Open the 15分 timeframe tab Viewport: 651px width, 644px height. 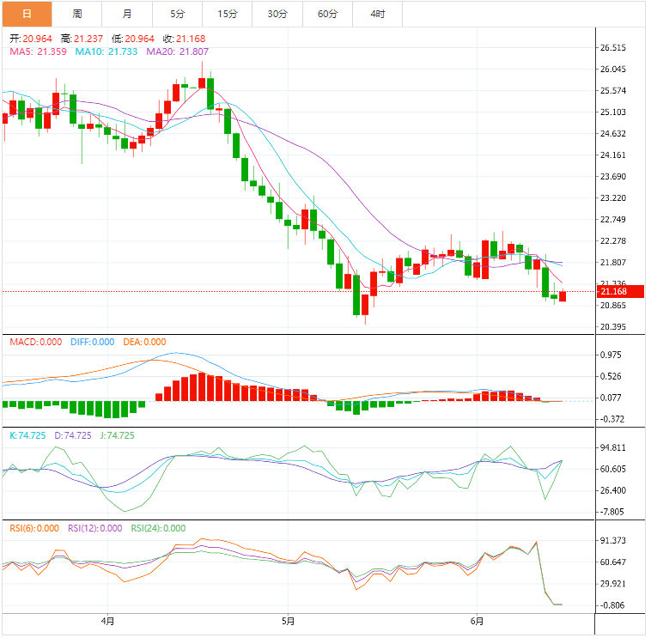pyautogui.click(x=228, y=14)
